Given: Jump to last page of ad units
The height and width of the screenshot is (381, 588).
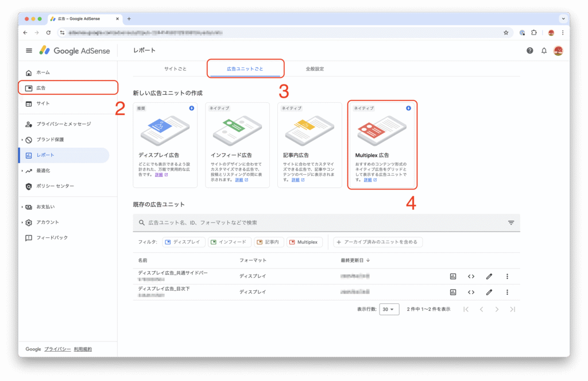Looking at the screenshot, I should pos(513,309).
